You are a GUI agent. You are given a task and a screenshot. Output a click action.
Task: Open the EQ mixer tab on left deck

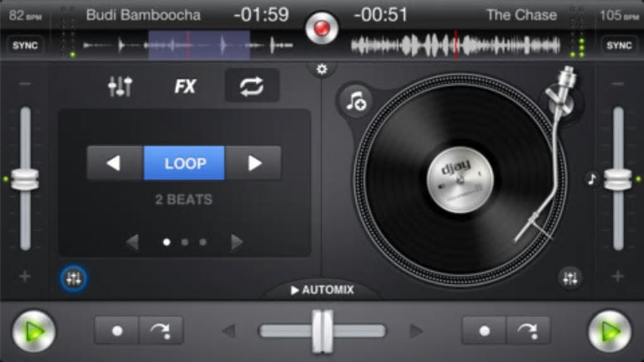(x=120, y=86)
